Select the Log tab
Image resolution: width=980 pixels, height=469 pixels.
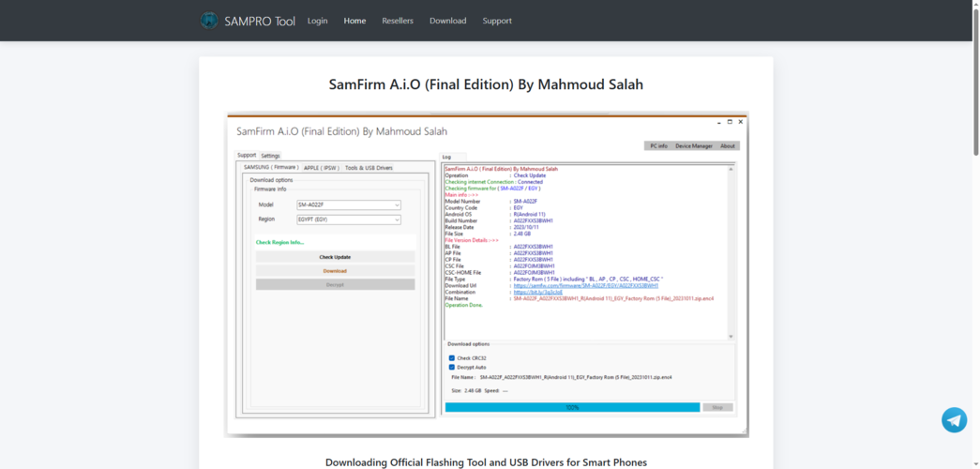[x=446, y=157]
